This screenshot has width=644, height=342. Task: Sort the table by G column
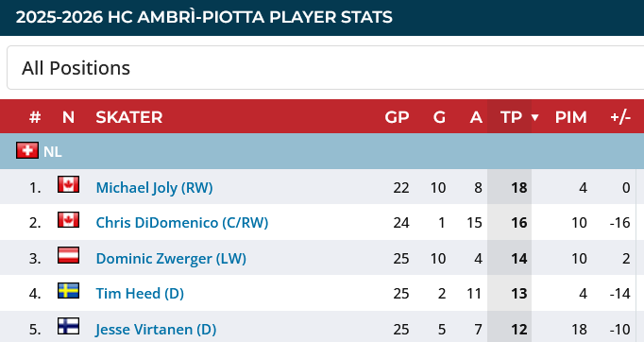pos(439,117)
